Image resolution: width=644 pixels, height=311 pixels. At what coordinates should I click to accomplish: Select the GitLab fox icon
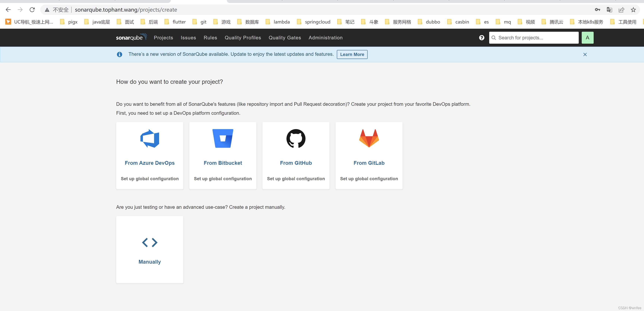369,138
